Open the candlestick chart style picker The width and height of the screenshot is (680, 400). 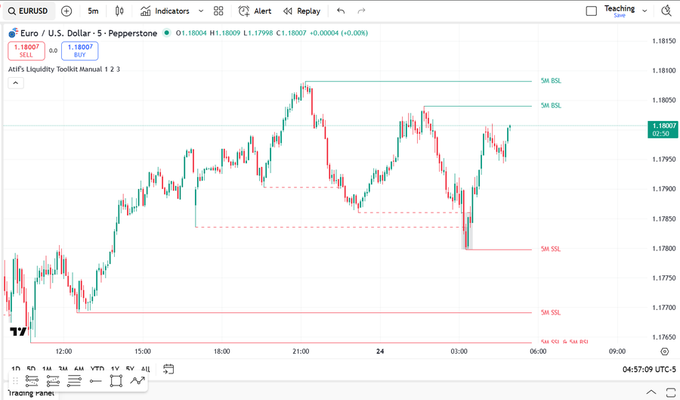(119, 11)
